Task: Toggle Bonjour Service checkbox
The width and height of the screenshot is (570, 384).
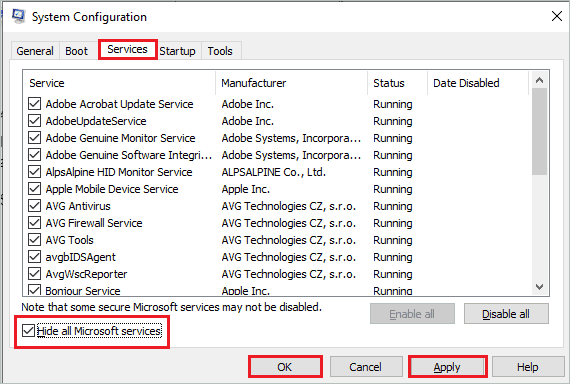Action: [x=35, y=290]
